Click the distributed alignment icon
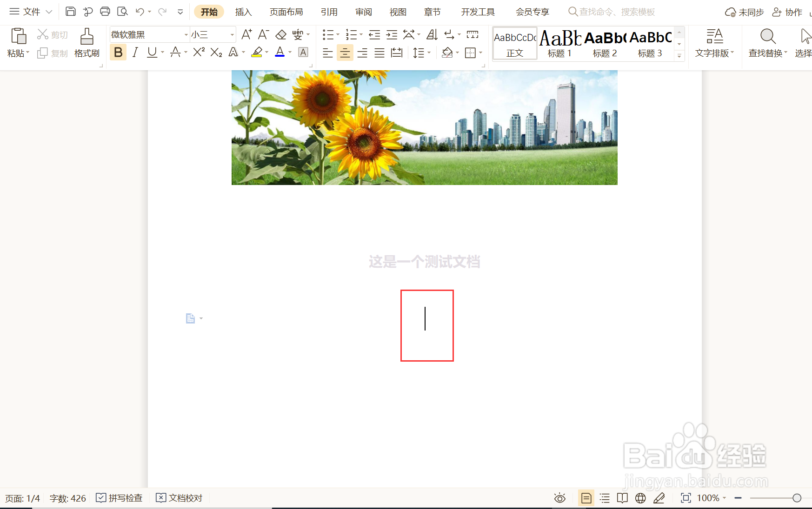812x509 pixels. [397, 53]
